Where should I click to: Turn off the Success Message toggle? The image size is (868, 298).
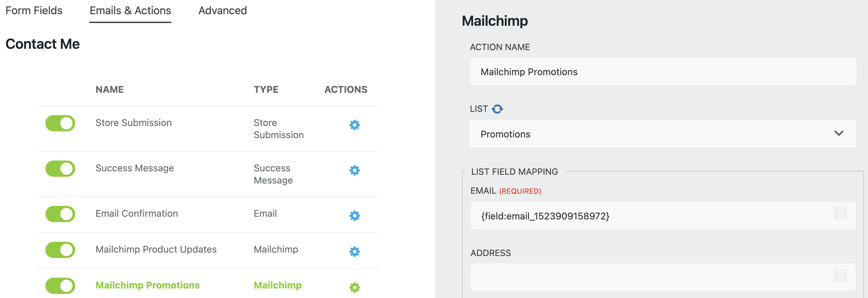60,169
